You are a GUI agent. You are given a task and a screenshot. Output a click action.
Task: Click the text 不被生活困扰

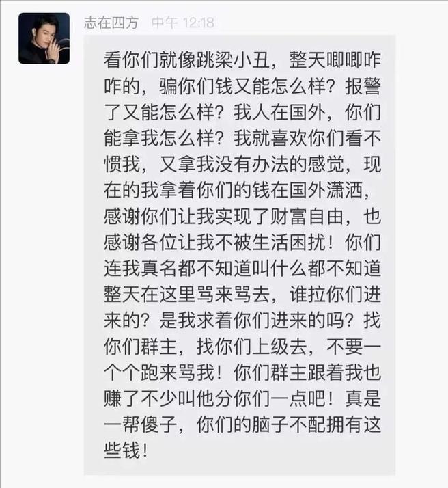coord(270,243)
